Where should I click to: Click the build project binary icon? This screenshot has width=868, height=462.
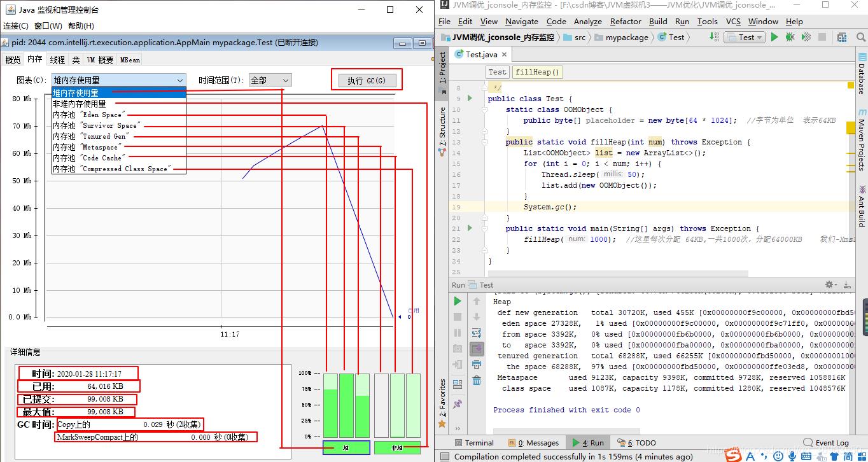click(x=714, y=37)
